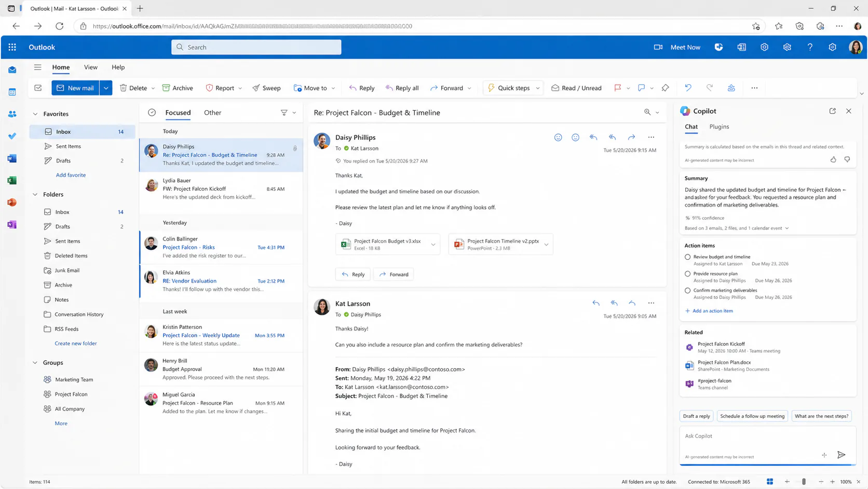Switch to the View ribbon tab
The image size is (868, 489).
[91, 67]
